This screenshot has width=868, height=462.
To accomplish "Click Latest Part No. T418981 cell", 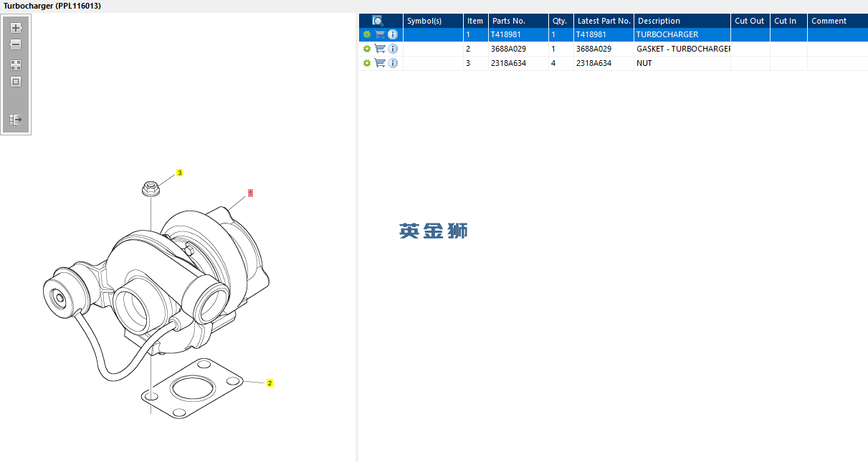I will pos(604,34).
